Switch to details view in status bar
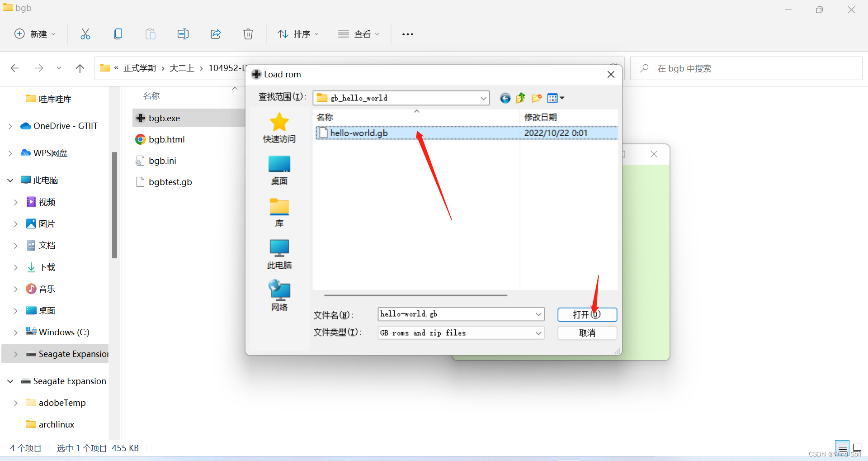 click(842, 447)
